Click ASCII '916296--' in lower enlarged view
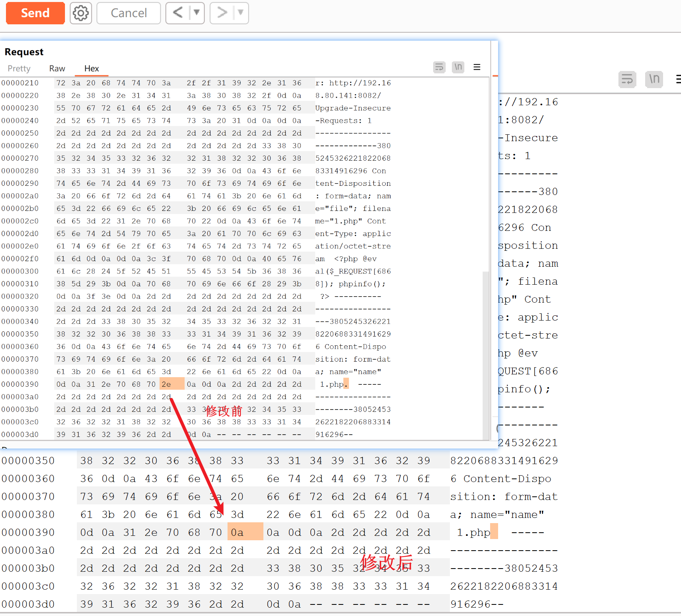The width and height of the screenshot is (681, 616). pos(477,604)
